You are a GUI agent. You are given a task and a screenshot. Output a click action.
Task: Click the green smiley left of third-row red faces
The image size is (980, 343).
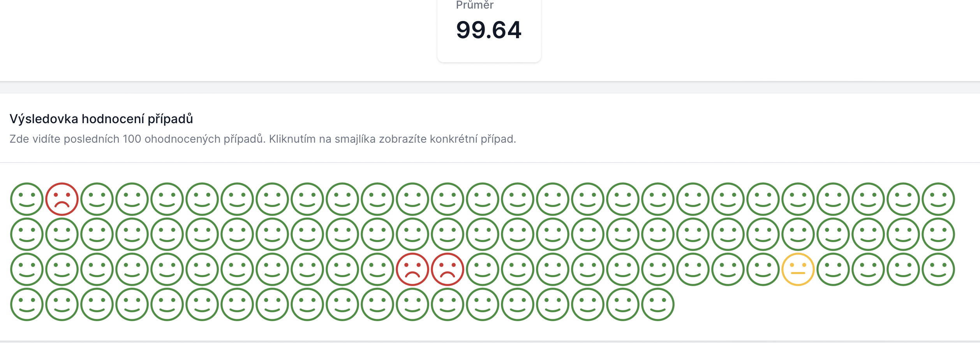[377, 269]
